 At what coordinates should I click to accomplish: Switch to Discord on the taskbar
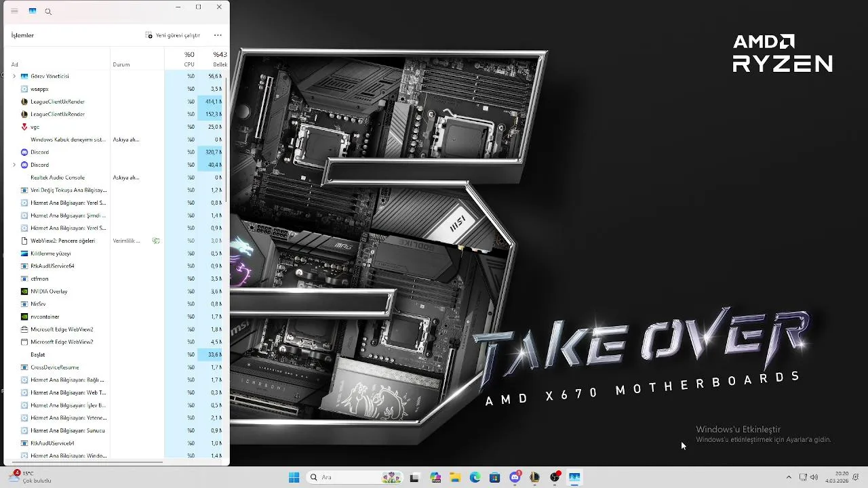pyautogui.click(x=515, y=477)
